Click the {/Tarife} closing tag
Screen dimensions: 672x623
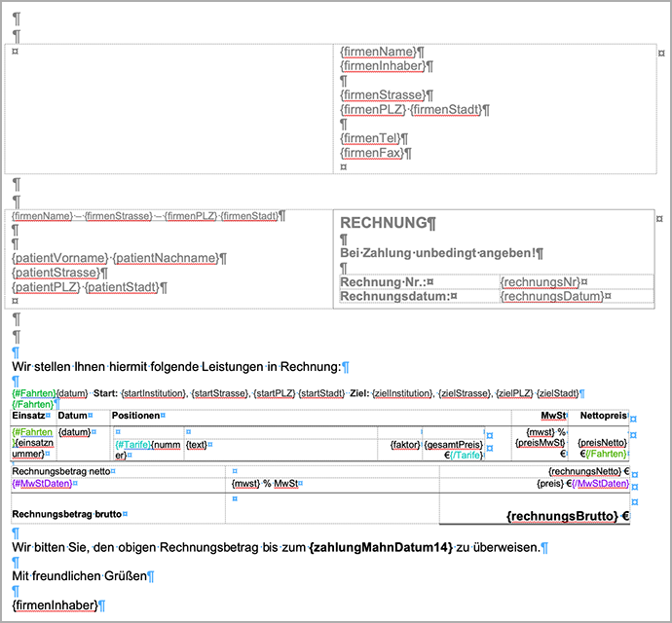click(x=467, y=455)
